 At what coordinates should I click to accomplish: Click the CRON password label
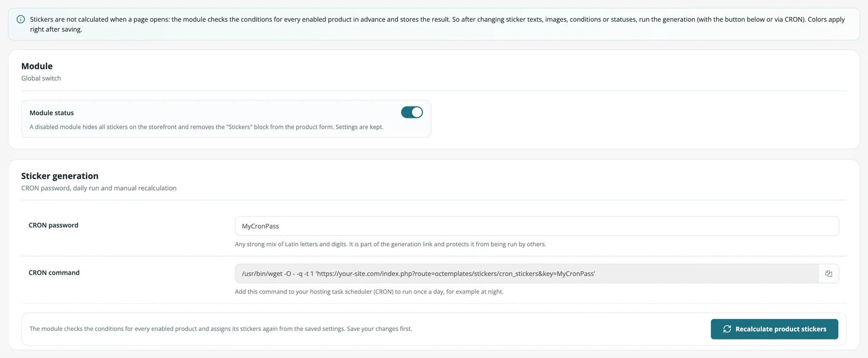coord(53,225)
